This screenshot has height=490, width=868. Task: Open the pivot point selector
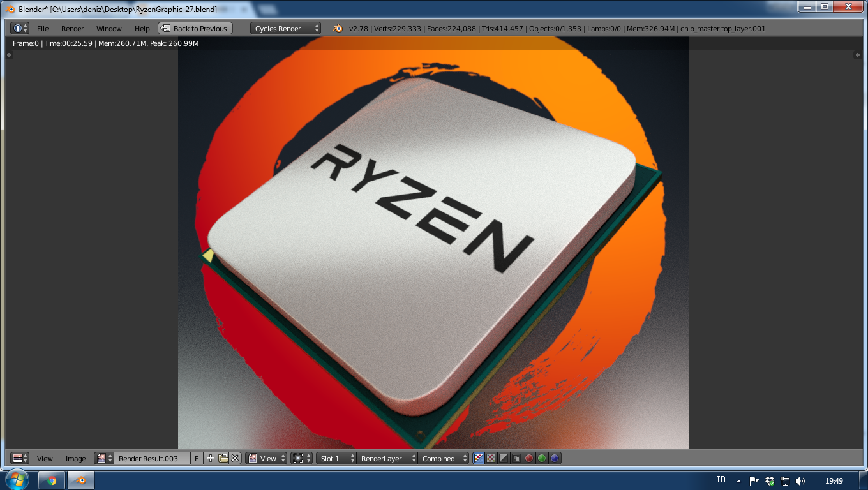tap(301, 458)
